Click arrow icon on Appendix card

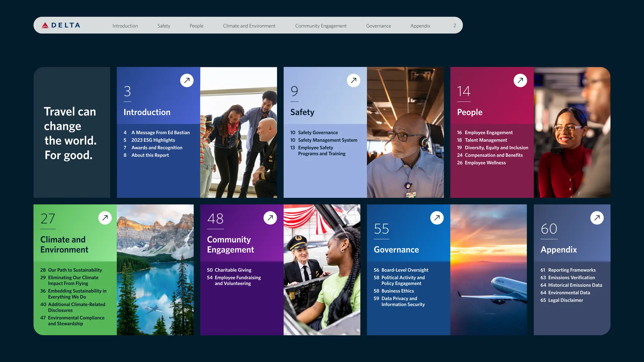[597, 218]
